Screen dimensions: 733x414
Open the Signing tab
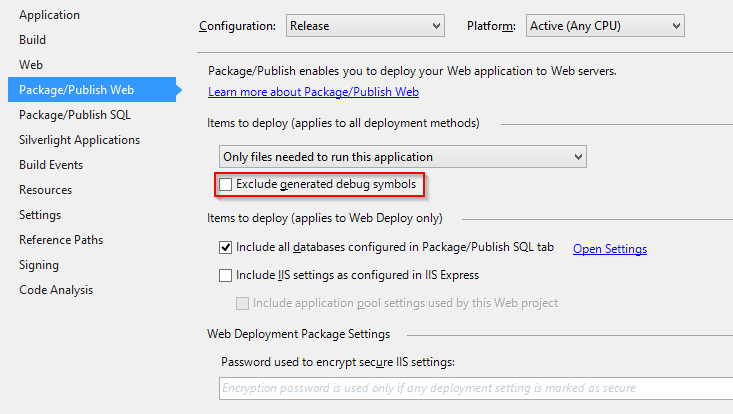point(39,265)
